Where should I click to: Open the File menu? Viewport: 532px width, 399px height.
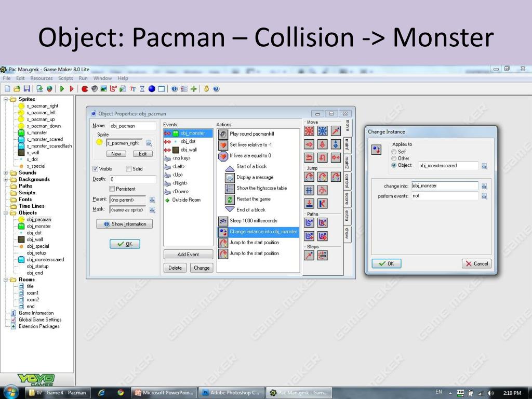point(7,78)
